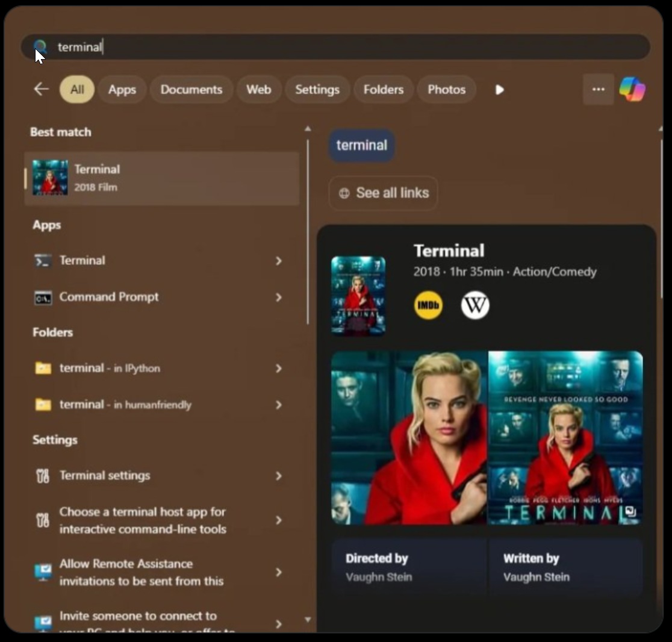Click the Directed by Vaughn Stein card
Viewport: 672px width, 642px height.
click(409, 567)
